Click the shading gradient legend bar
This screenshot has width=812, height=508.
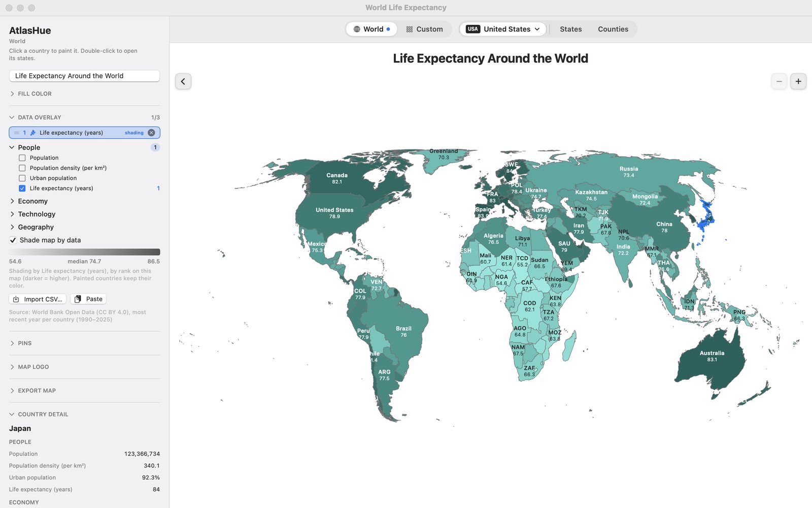pyautogui.click(x=84, y=252)
